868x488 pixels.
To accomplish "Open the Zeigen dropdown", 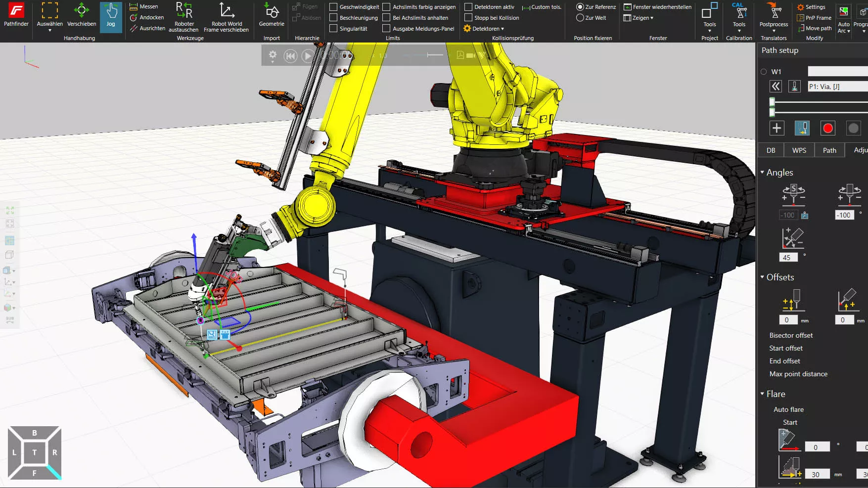I will point(639,18).
